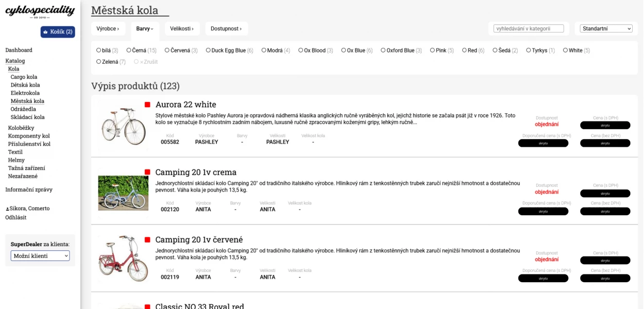Click the Odhlásit logout link
The image size is (644, 309).
click(x=16, y=217)
